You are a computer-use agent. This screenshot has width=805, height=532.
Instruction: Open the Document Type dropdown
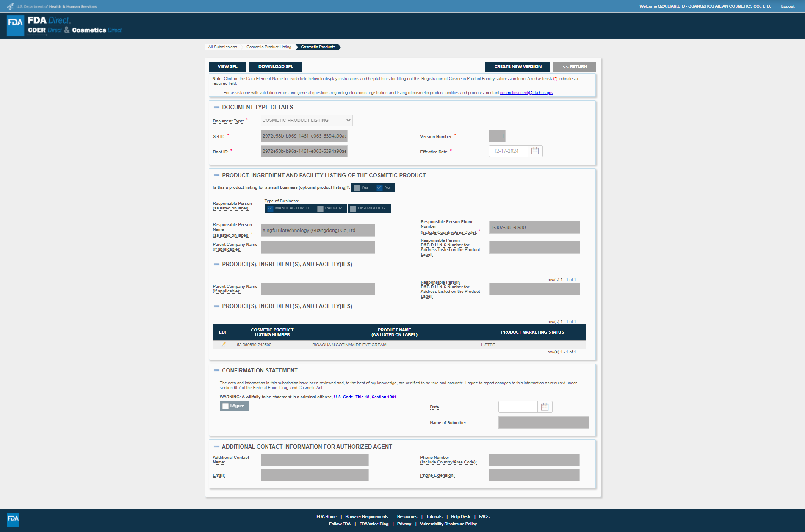pyautogui.click(x=307, y=121)
